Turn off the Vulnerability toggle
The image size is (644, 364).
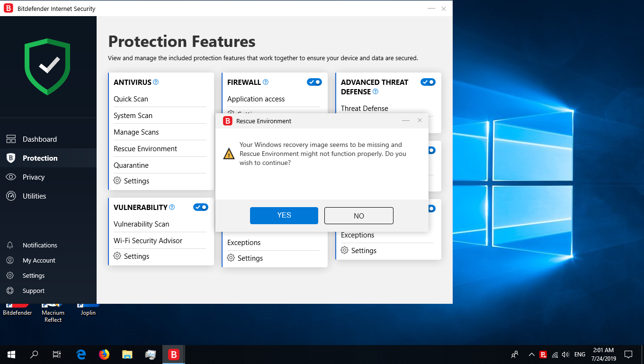(x=200, y=207)
